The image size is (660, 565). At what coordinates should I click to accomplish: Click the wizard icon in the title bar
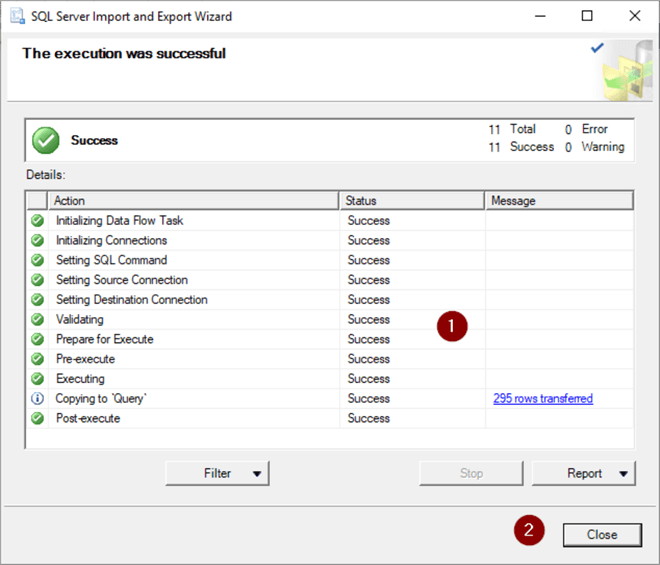18,16
